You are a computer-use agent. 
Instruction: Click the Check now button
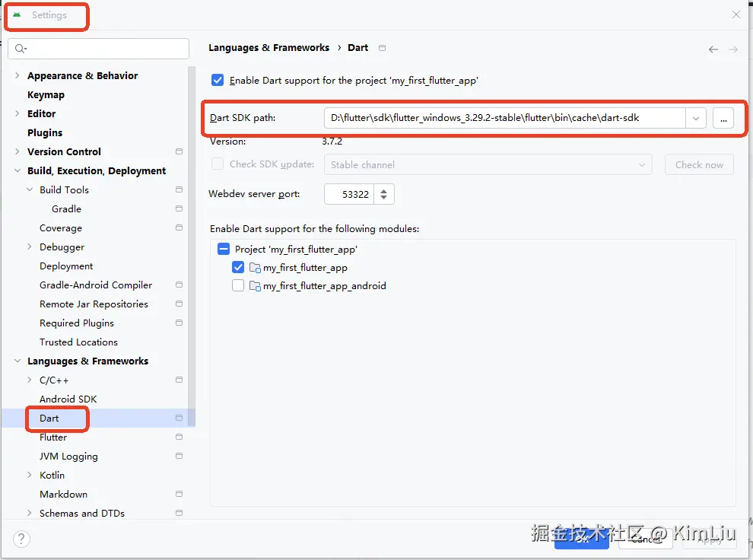(699, 165)
